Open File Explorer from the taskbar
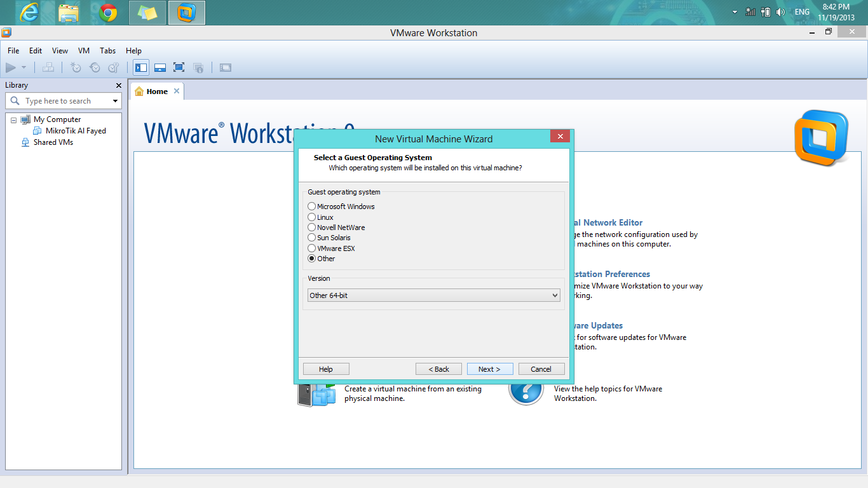The width and height of the screenshot is (868, 488). [x=69, y=13]
